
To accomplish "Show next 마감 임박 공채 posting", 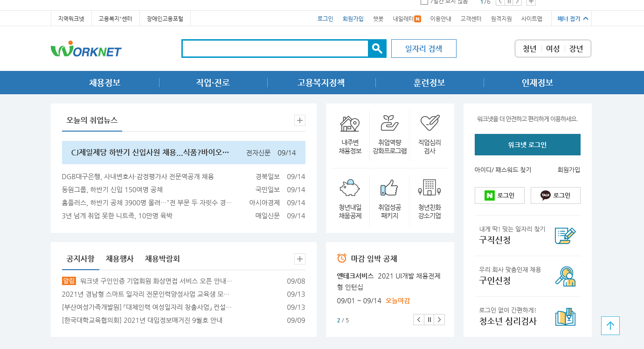I will tap(439, 320).
